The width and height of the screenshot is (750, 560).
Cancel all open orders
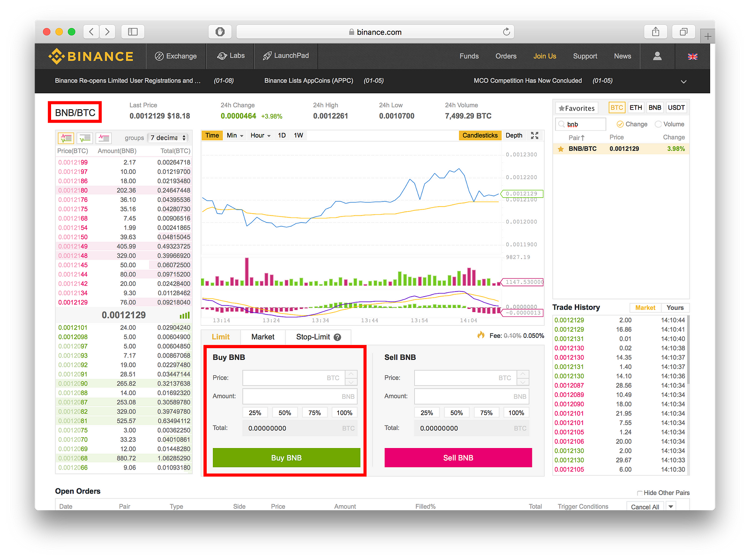[x=645, y=506]
